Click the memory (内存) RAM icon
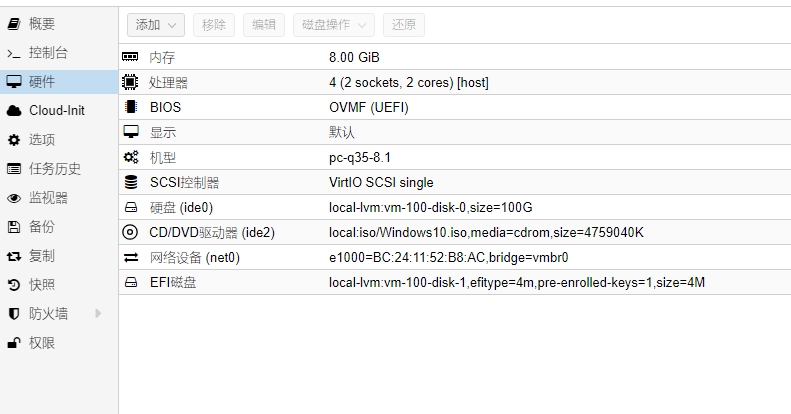Image resolution: width=791 pixels, height=414 pixels. tap(130, 58)
